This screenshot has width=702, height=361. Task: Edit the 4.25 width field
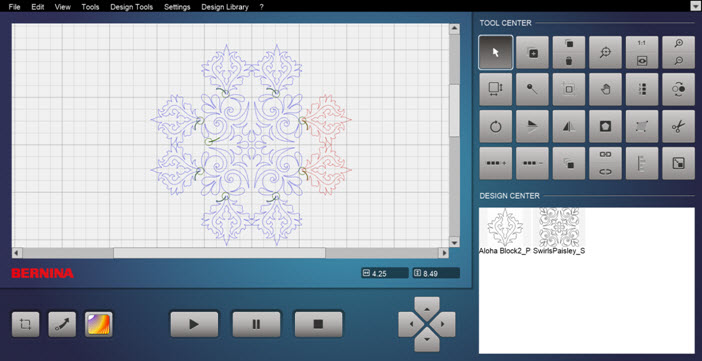click(x=385, y=273)
